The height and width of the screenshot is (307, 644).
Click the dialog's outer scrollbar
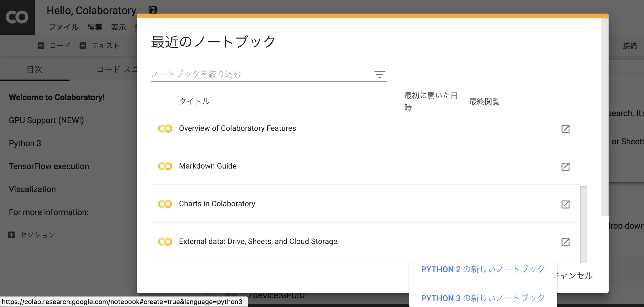click(605, 117)
